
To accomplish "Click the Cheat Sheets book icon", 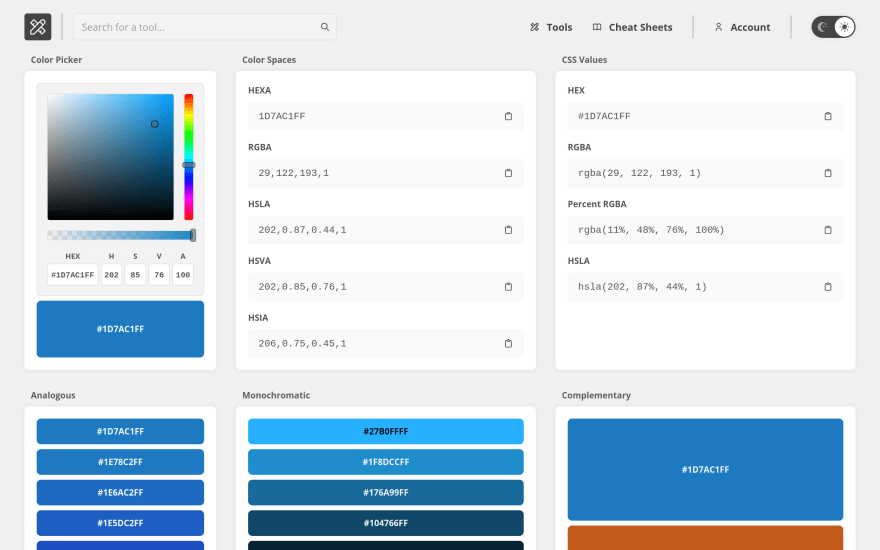I will coord(597,27).
